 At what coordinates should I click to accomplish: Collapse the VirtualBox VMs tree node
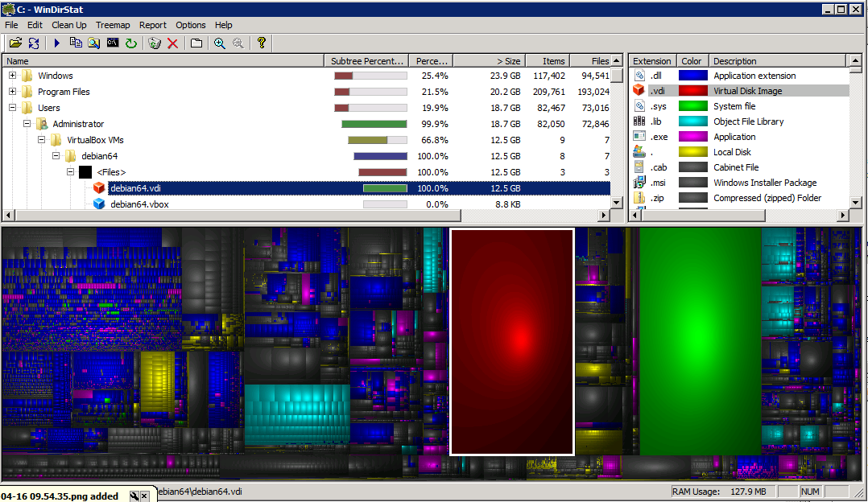pyautogui.click(x=42, y=140)
